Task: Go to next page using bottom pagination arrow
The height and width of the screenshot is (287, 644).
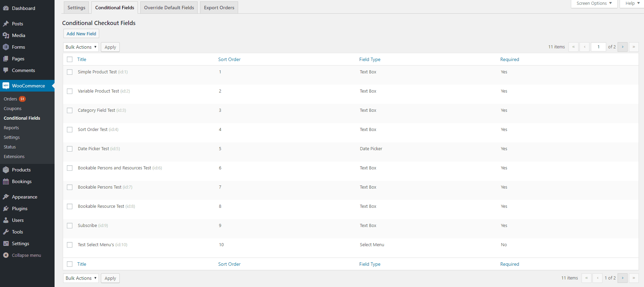Action: tap(622, 278)
